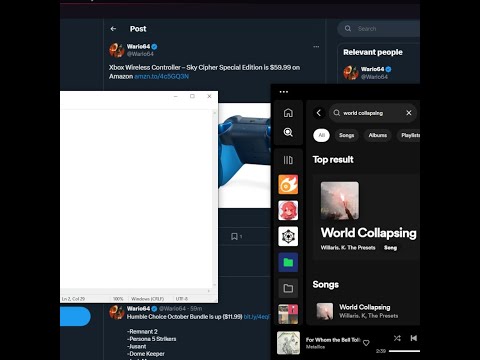Click Windows (CRLF) in Notepad status bar
Image resolution: width=480 pixels, height=360 pixels.
[147, 299]
